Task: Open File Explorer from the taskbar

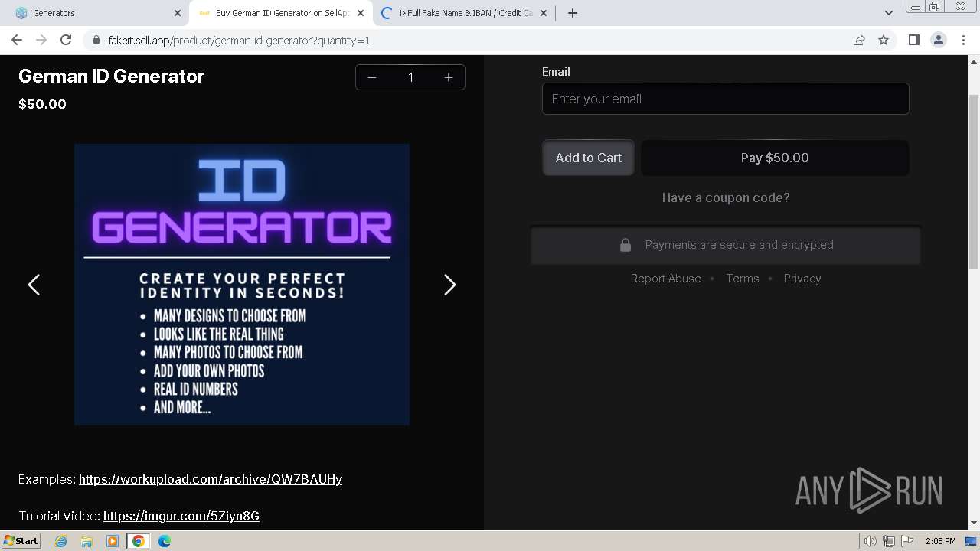Action: pyautogui.click(x=87, y=541)
